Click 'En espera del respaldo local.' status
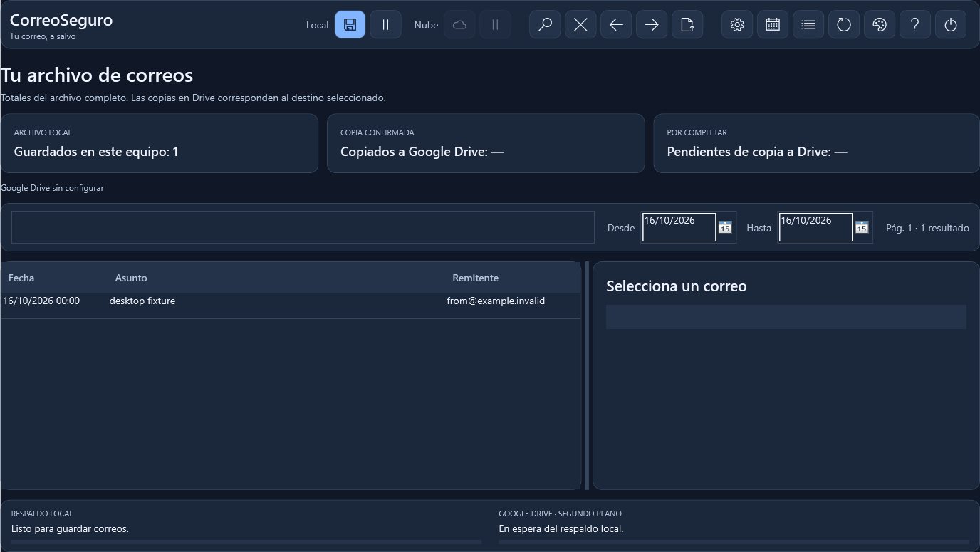980x552 pixels. 561,528
